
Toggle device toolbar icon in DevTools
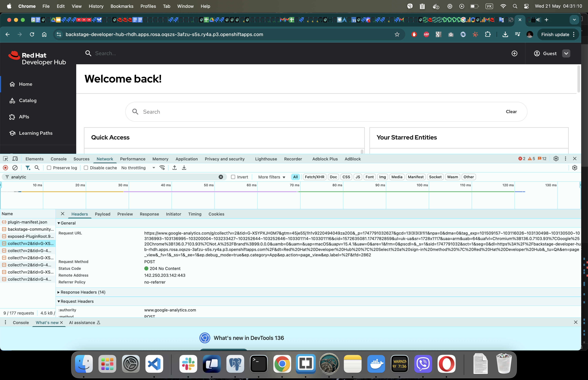[x=15, y=159]
